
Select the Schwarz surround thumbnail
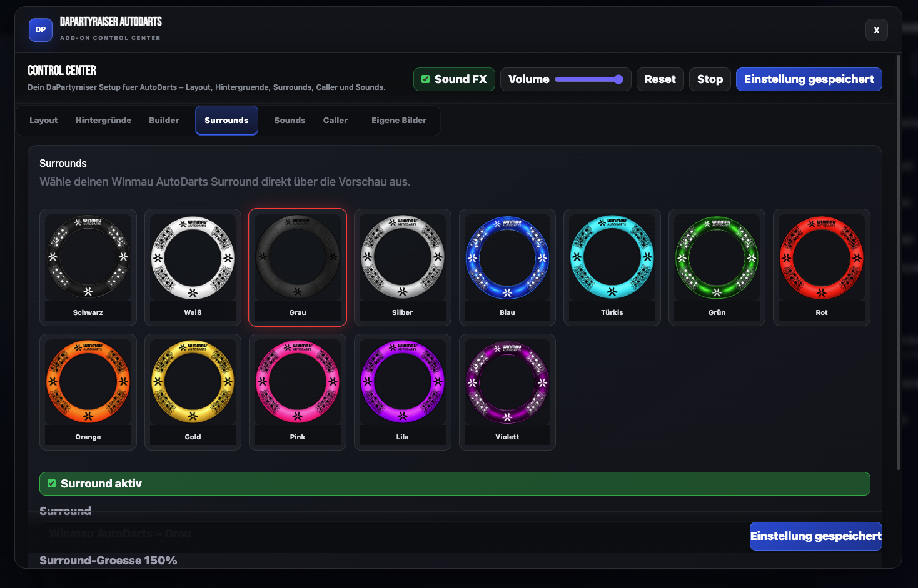[x=88, y=267]
